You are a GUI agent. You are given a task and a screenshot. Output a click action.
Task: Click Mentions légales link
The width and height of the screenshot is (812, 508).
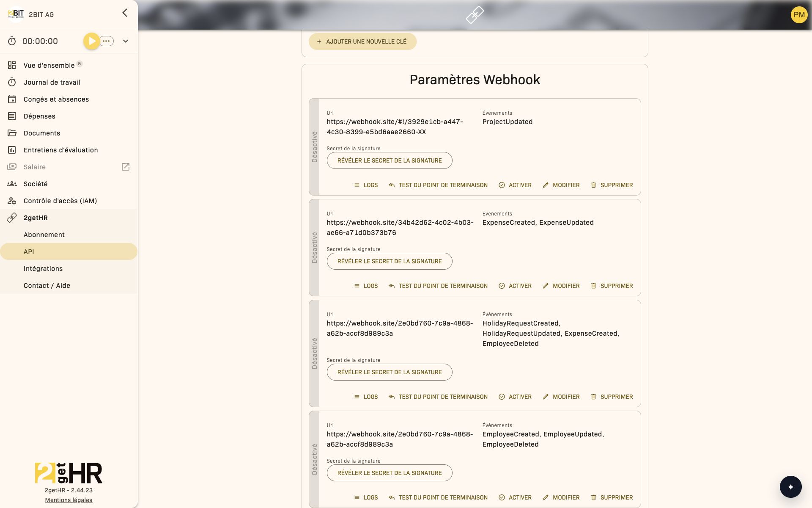tap(69, 500)
